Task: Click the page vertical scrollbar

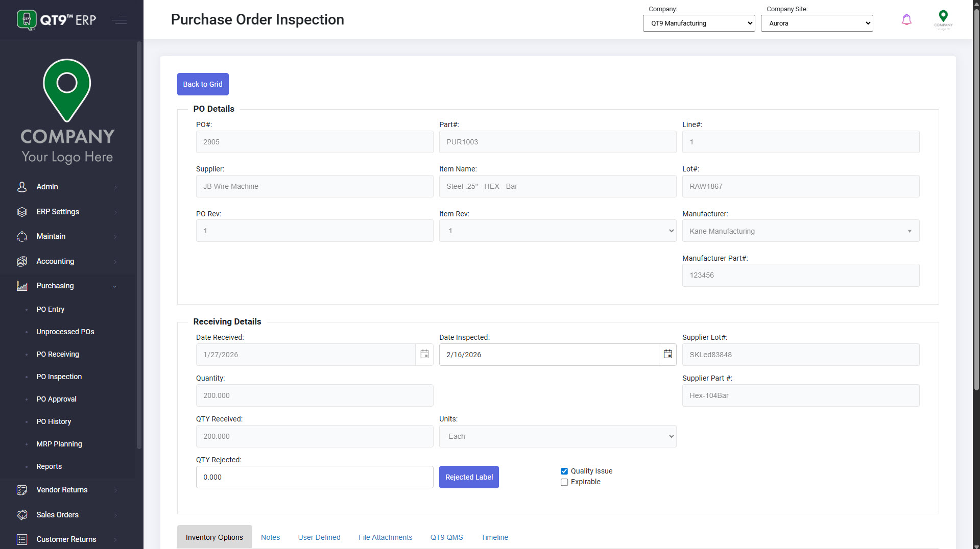Action: click(x=976, y=199)
